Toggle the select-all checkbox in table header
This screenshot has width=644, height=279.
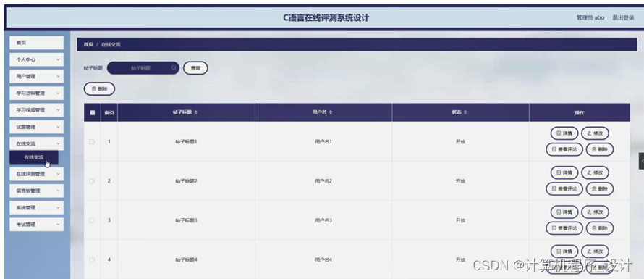92,113
